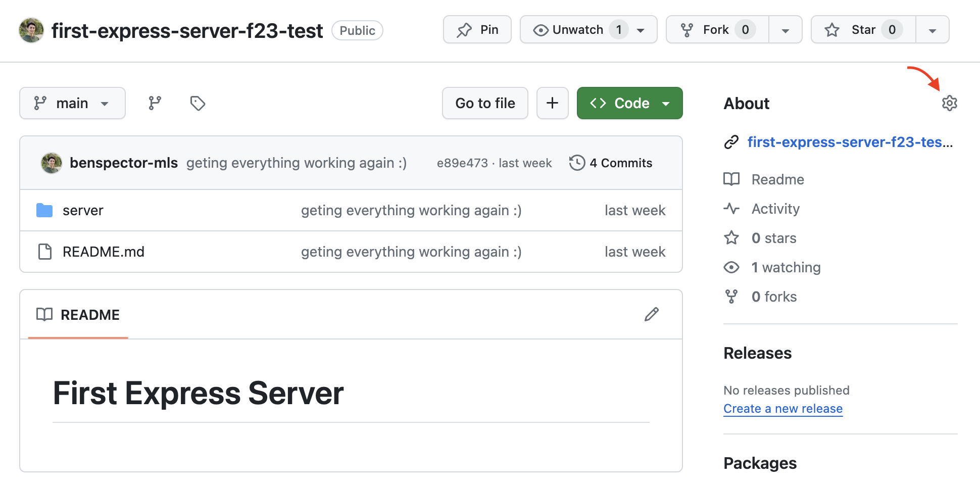Image resolution: width=980 pixels, height=485 pixels.
Task: Click the owner avatar beside repository name
Action: click(x=31, y=30)
